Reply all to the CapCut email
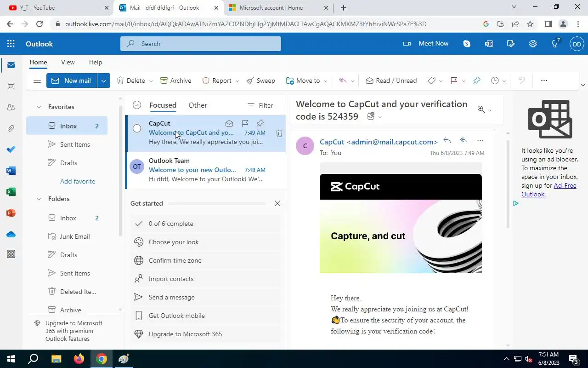This screenshot has height=368, width=588. (464, 140)
